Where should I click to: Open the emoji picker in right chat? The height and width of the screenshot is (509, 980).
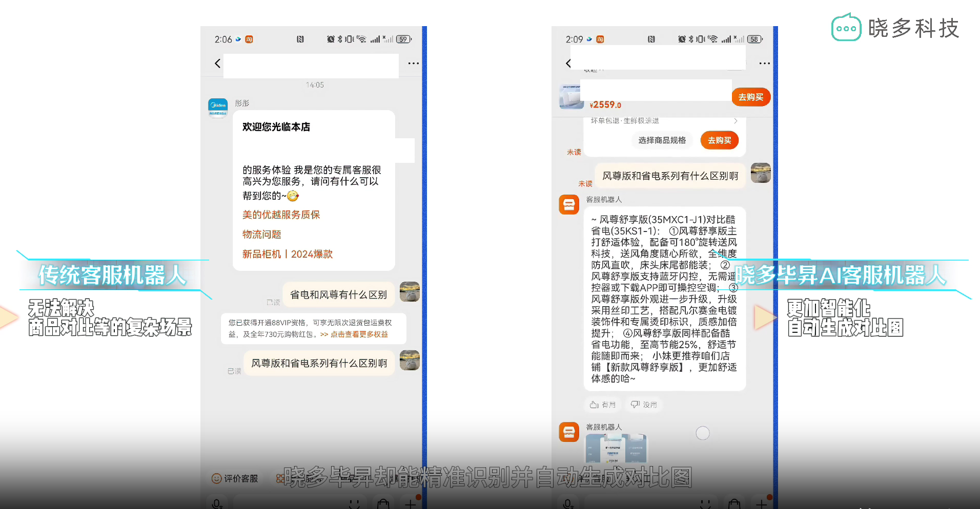tap(705, 504)
